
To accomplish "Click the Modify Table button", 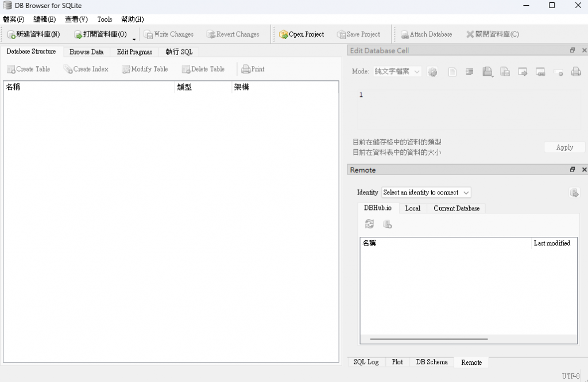I will click(145, 69).
